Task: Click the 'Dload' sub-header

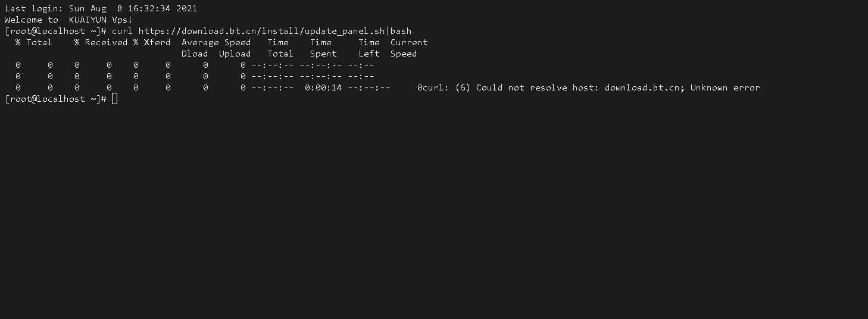Action: coord(195,54)
